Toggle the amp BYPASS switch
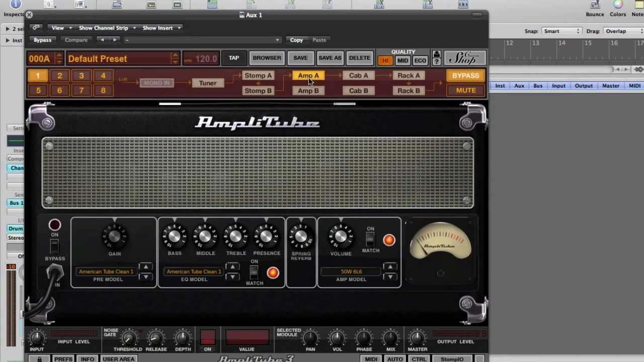 (x=54, y=246)
